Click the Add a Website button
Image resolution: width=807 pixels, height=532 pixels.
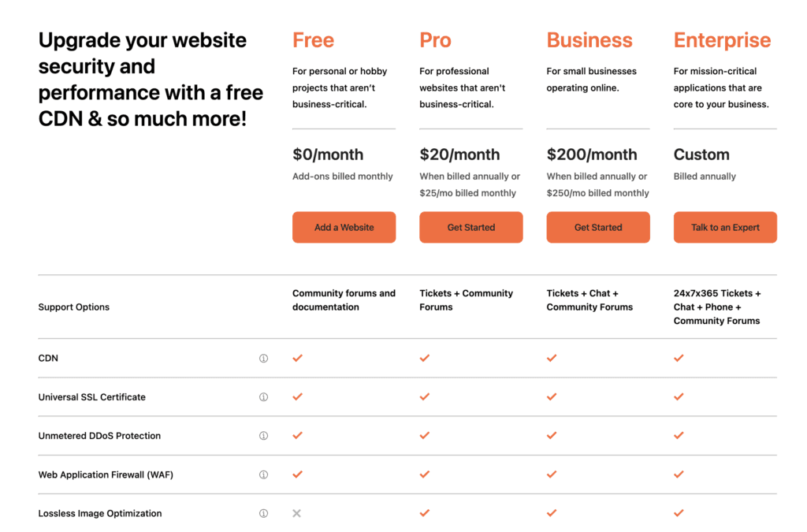pyautogui.click(x=344, y=228)
